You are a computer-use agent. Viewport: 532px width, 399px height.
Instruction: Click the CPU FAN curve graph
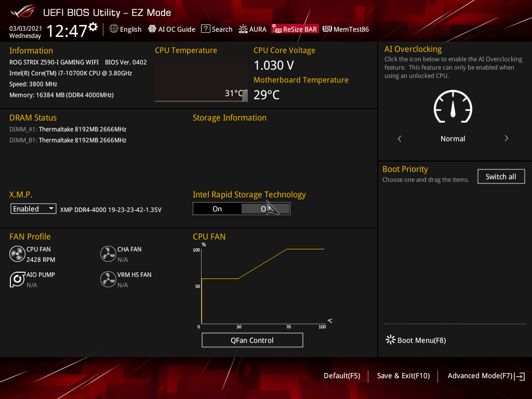263,286
